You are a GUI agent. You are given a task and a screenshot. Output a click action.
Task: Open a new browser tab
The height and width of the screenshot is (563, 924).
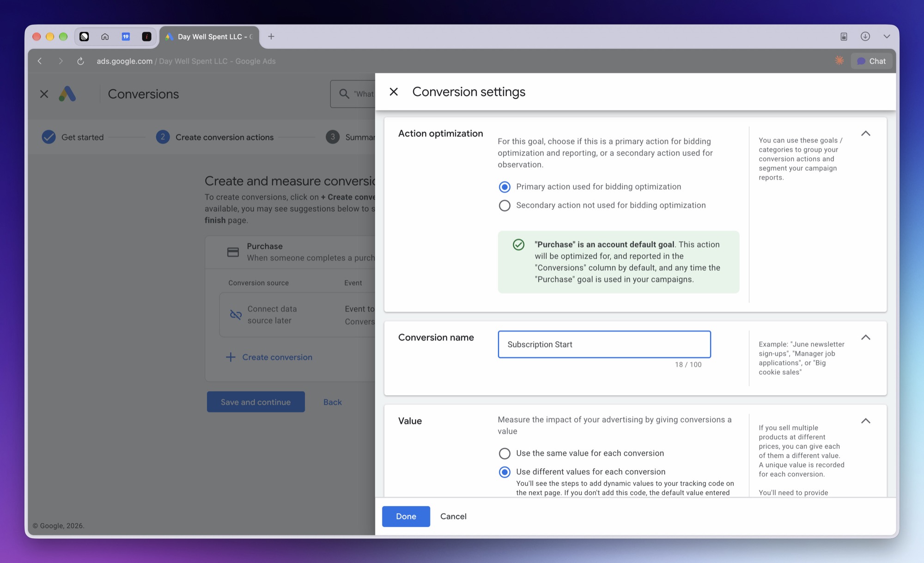(271, 37)
